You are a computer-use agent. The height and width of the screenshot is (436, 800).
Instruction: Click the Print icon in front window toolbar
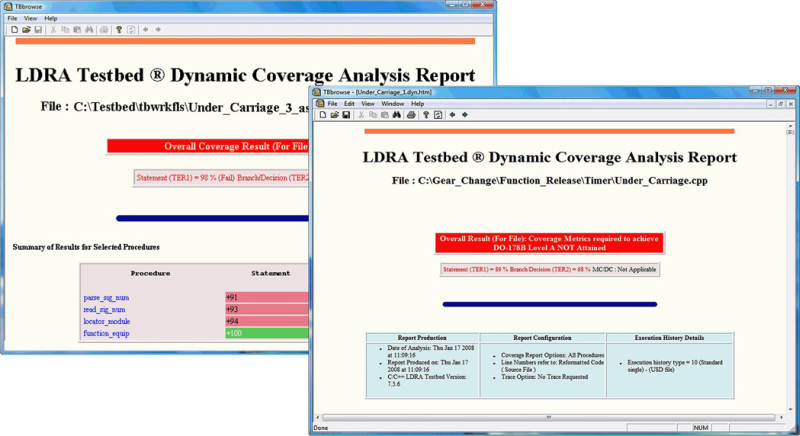coord(411,115)
